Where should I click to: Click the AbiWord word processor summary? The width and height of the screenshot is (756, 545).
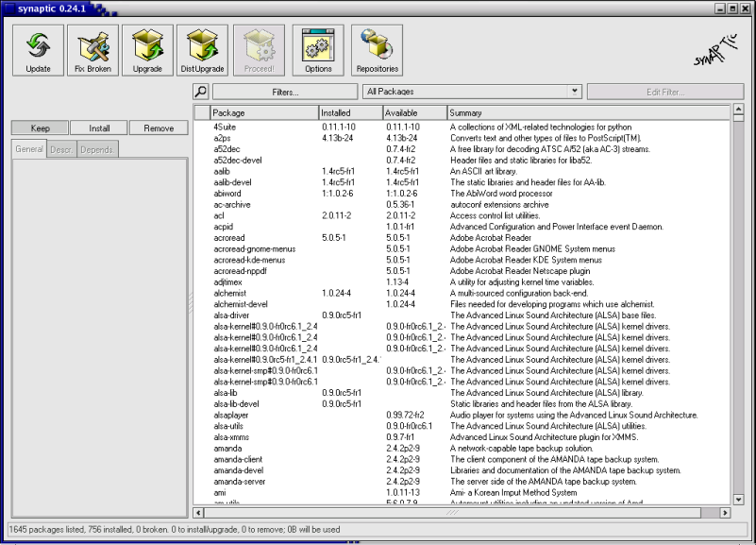501,194
